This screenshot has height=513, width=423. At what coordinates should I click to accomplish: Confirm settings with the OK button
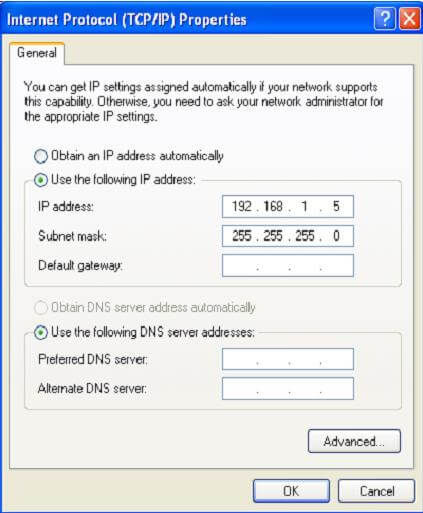[x=291, y=491]
